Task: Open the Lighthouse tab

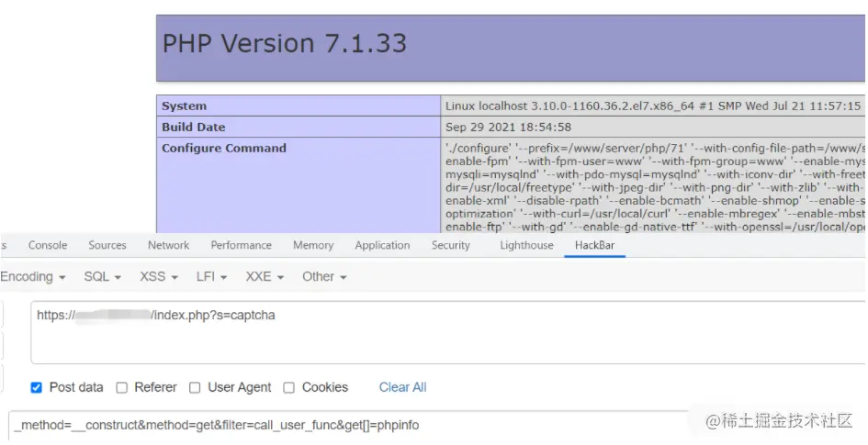Action: 526,246
